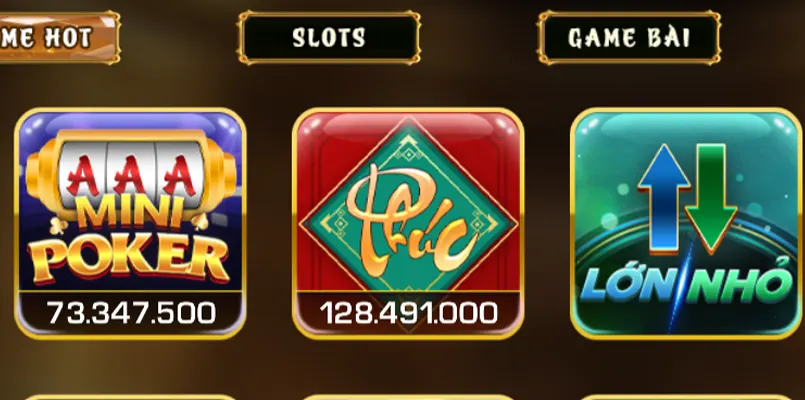Switch to the SLOTS tab

(329, 38)
